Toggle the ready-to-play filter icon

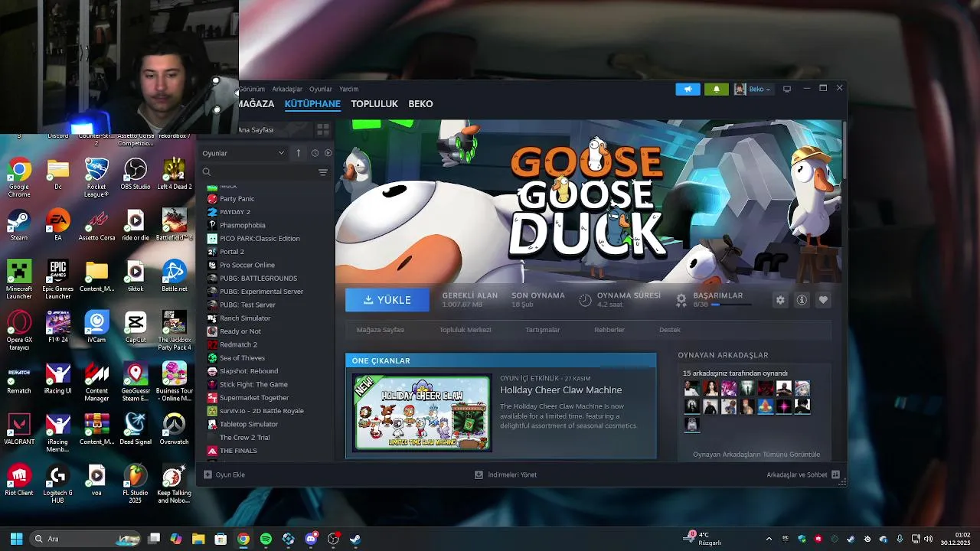coord(328,153)
